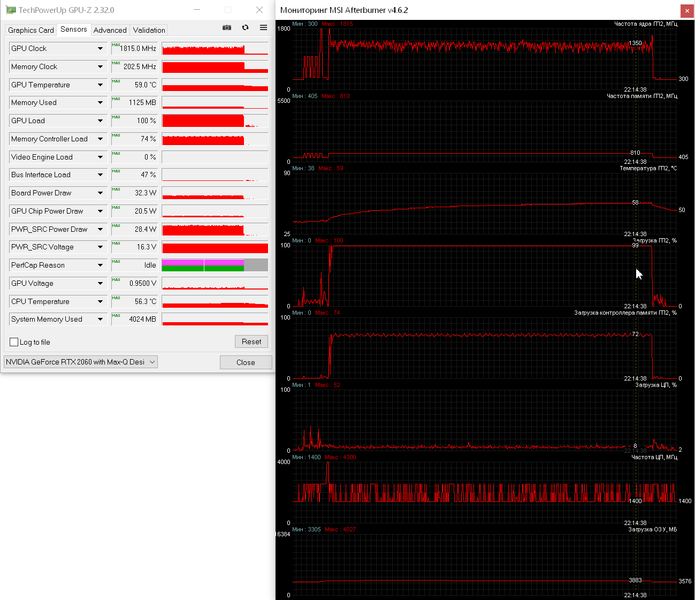Click the PerfCap Reason value Idle
The width and height of the screenshot is (695, 600).
click(x=135, y=265)
